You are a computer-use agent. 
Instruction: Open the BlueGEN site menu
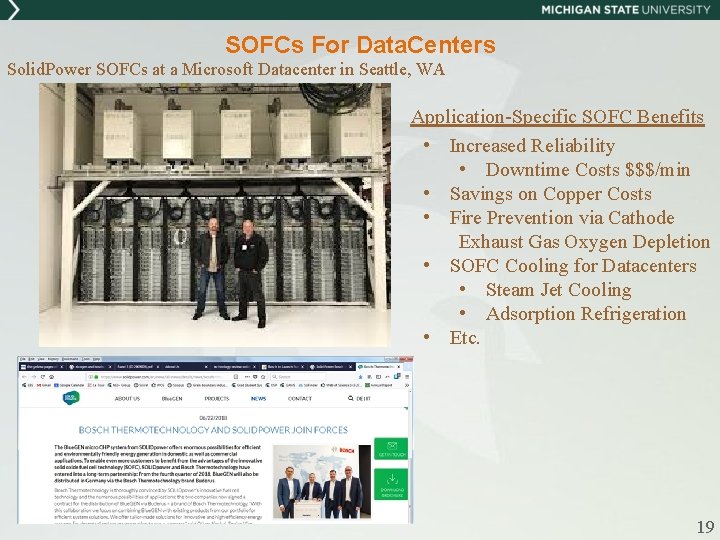[172, 399]
